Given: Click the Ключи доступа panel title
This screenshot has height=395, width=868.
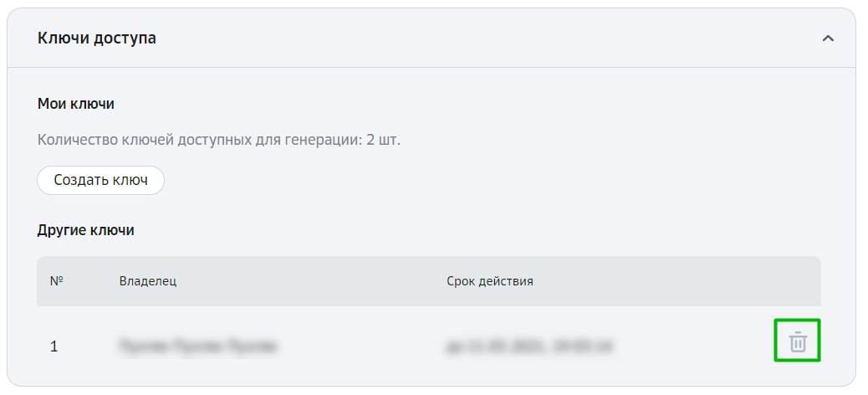Looking at the screenshot, I should tap(97, 38).
